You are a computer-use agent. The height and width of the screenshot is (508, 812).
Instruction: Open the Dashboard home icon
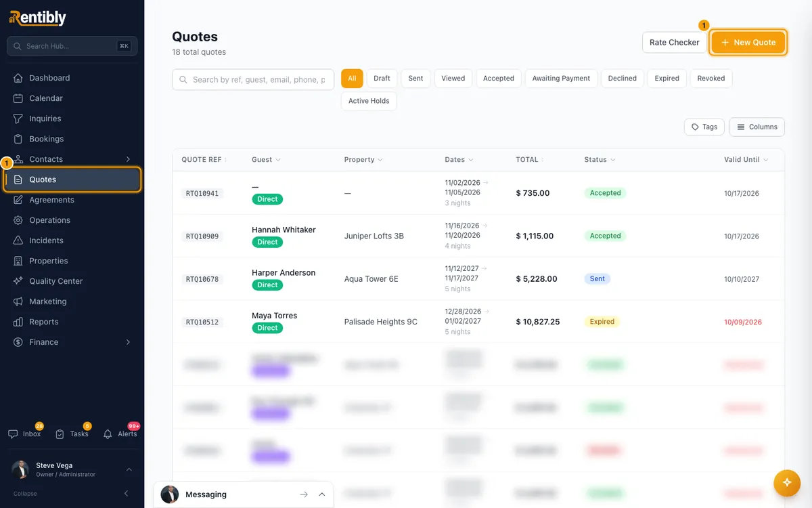pos(18,78)
